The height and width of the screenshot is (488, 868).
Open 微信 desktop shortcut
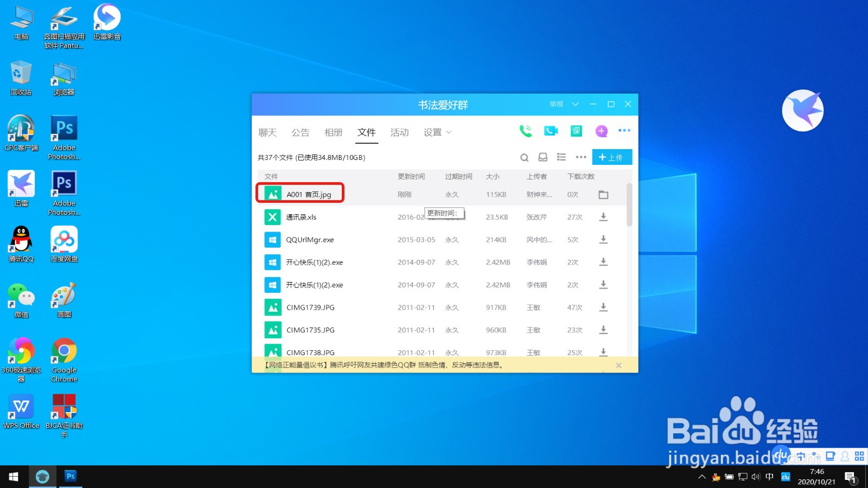point(21,300)
